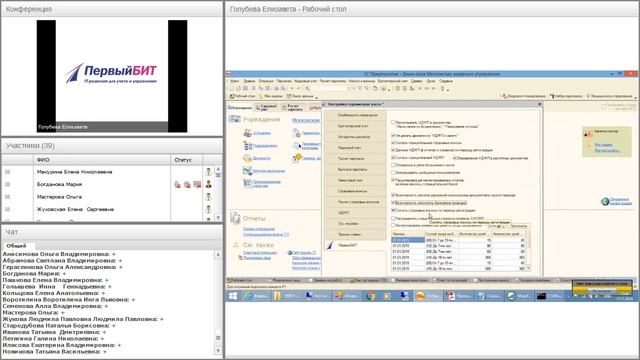Click the Отчеты section icon

[x=235, y=218]
